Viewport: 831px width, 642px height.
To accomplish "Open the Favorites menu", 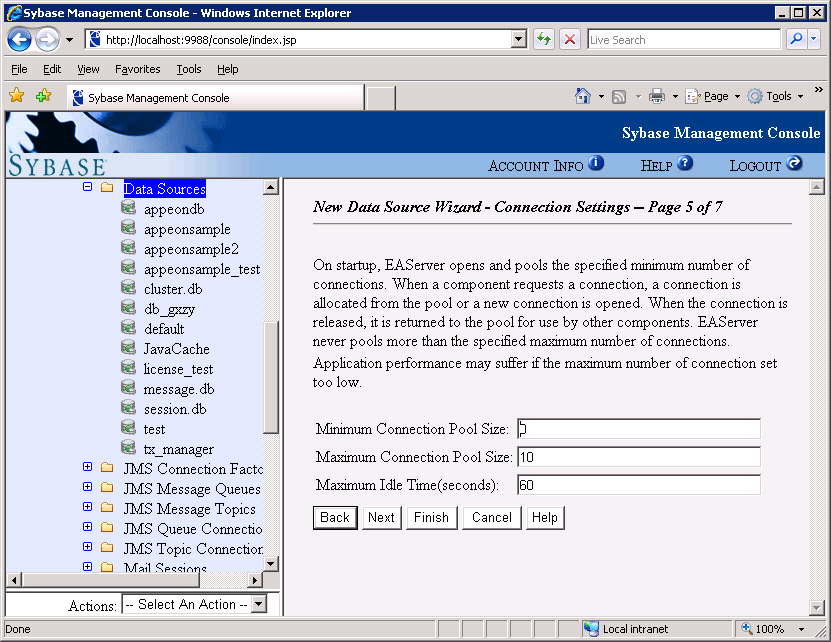I will [137, 69].
